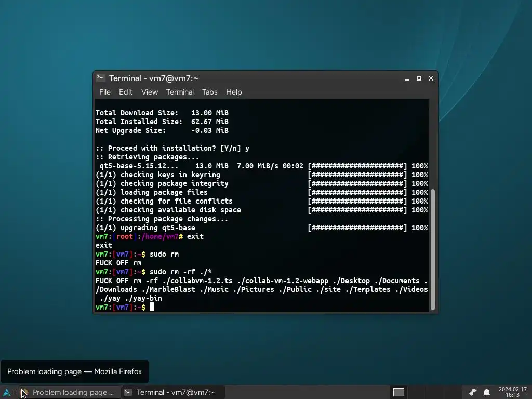Click the root prompt '/home/vm7# exit' line
Screen dimensions: 532x399
pos(150,236)
